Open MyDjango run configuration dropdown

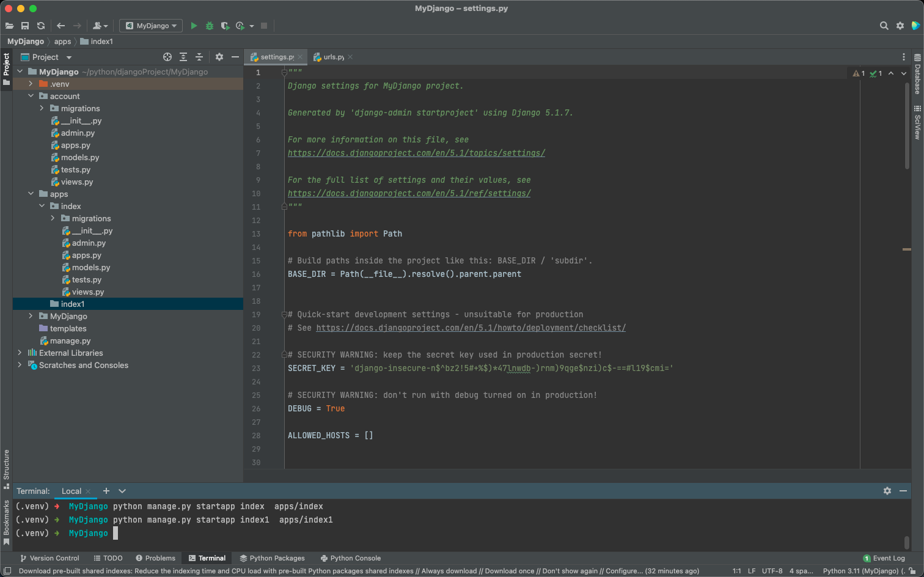[x=151, y=26]
